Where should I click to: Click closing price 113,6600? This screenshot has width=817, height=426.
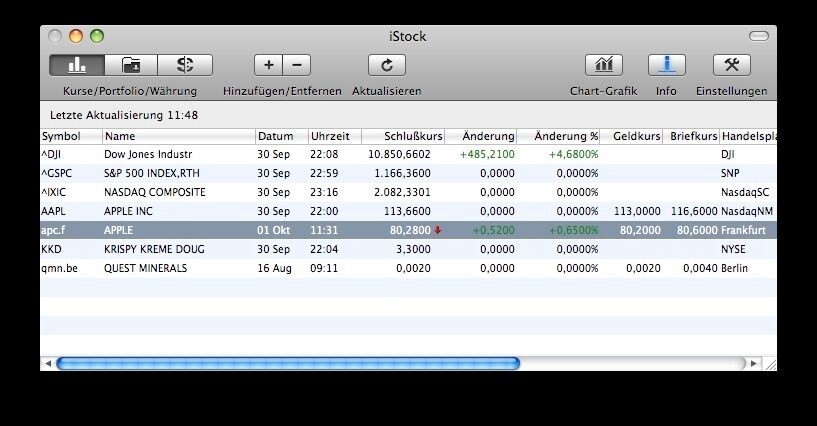coord(407,211)
